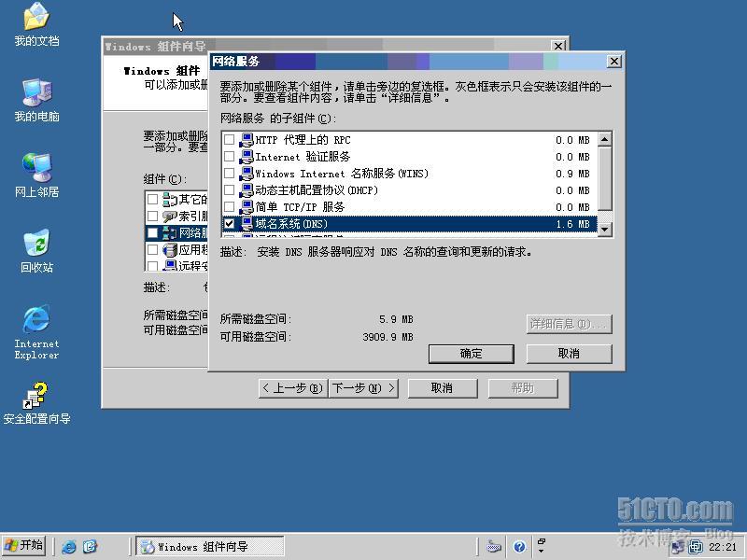Image resolution: width=747 pixels, height=560 pixels.
Task: Toggle the 索引服务 checkbox in Windows 组件向导
Action: click(152, 216)
